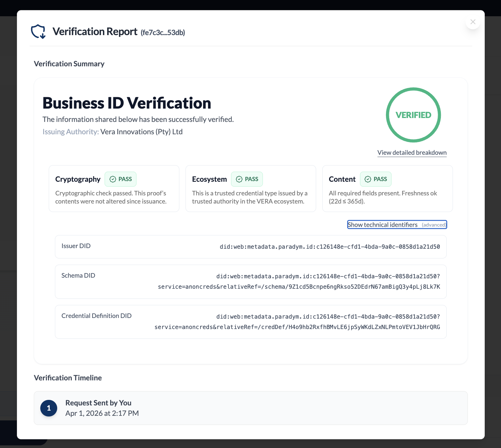Image resolution: width=501 pixels, height=448 pixels.
Task: Click the Credential Definition DID label
Action: pos(96,316)
